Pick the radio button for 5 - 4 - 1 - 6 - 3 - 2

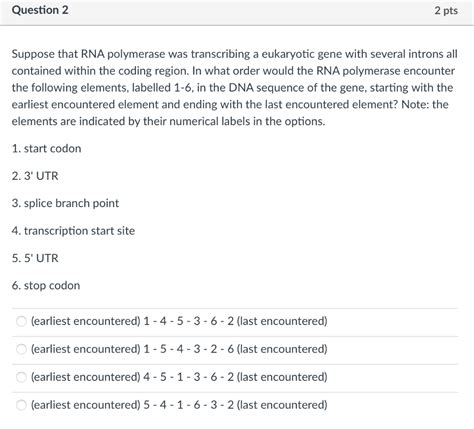[21, 405]
